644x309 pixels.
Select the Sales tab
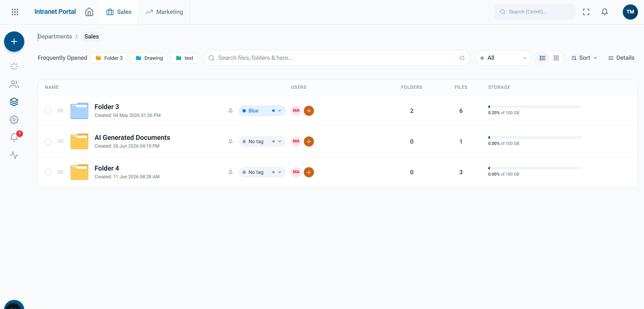pyautogui.click(x=119, y=12)
